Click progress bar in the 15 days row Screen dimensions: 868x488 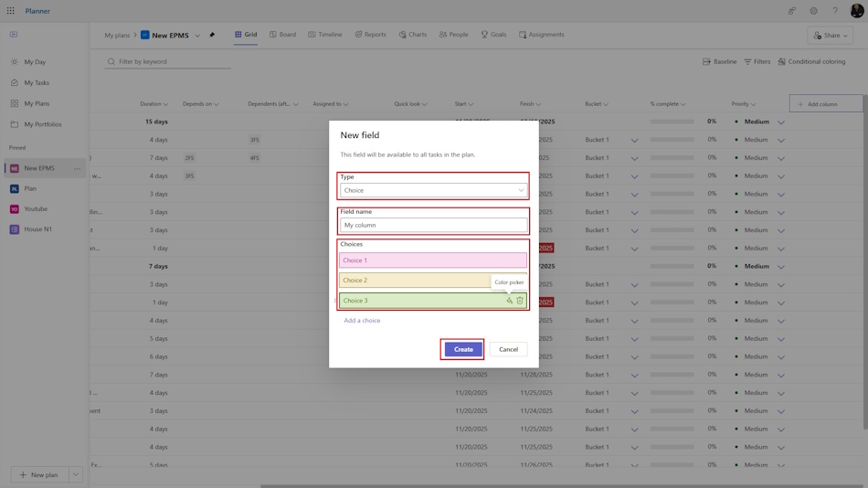672,122
